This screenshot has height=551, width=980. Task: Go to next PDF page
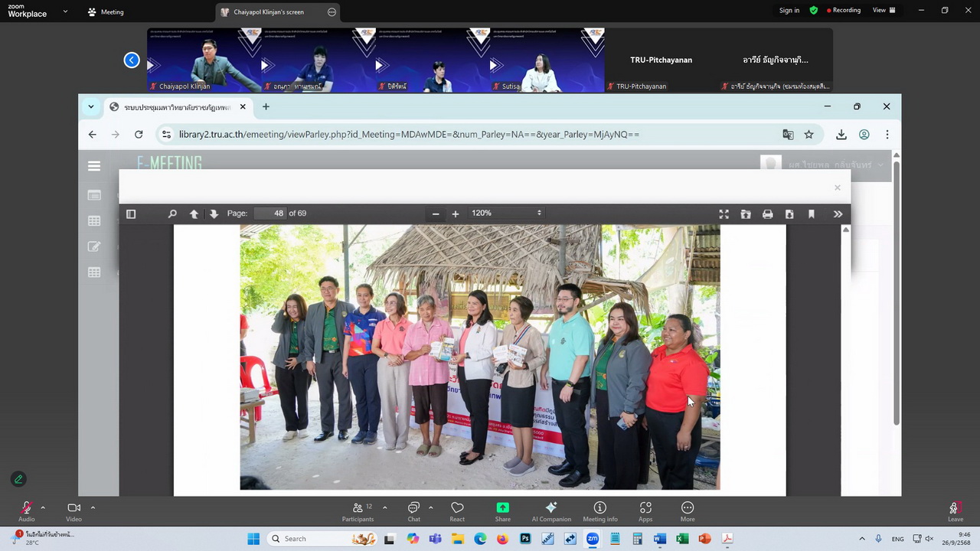tap(214, 214)
